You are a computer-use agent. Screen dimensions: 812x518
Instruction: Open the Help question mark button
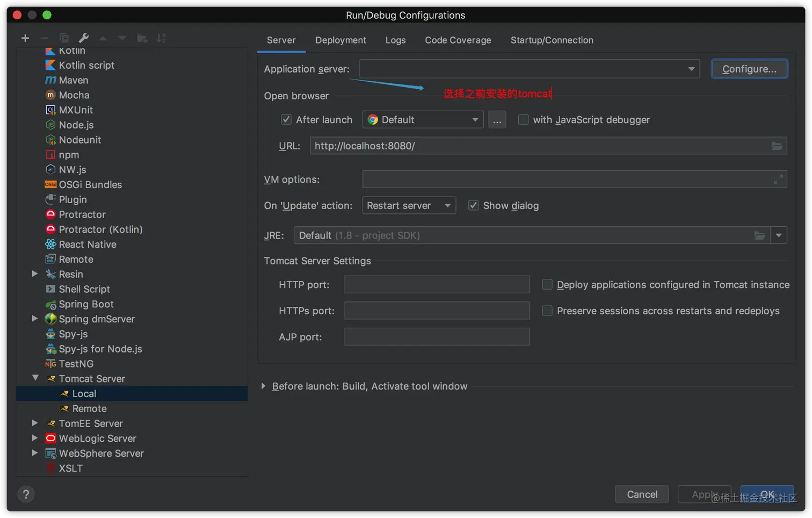26,494
